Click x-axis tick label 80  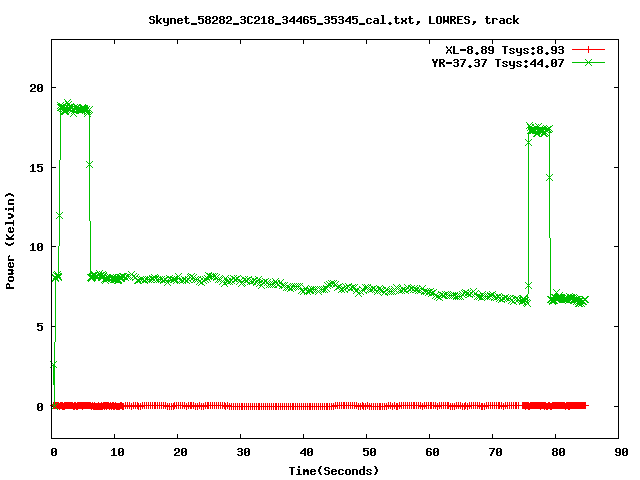(x=558, y=452)
